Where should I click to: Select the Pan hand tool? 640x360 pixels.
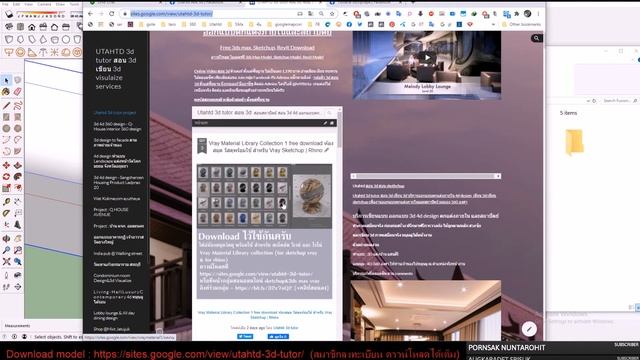tap(18, 238)
